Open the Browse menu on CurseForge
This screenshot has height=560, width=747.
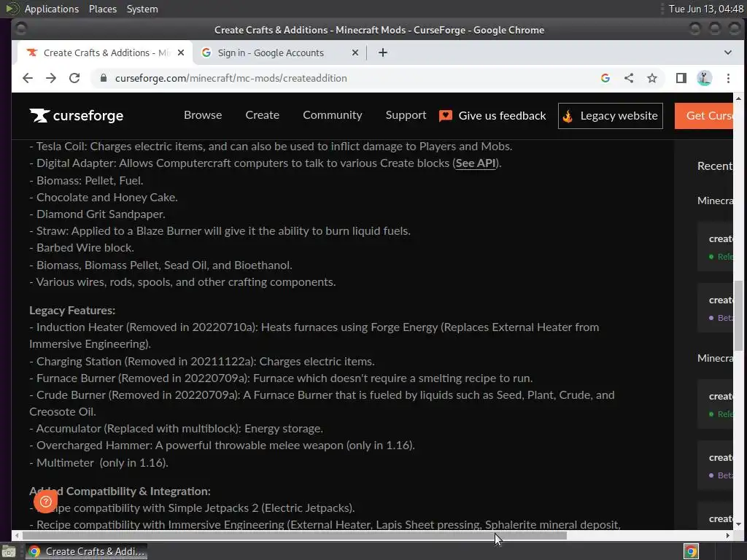tap(203, 115)
